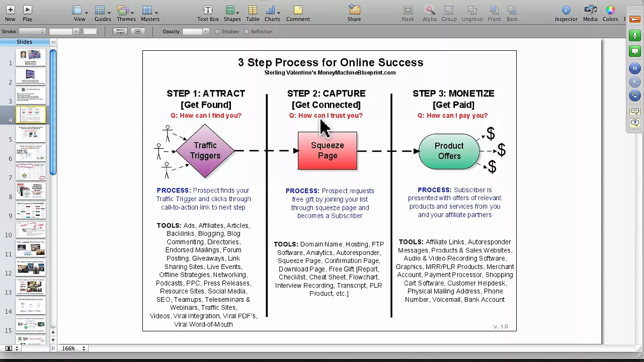Select slide 1 thumbnail
Image resolution: width=644 pixels, height=362 pixels.
click(x=31, y=57)
